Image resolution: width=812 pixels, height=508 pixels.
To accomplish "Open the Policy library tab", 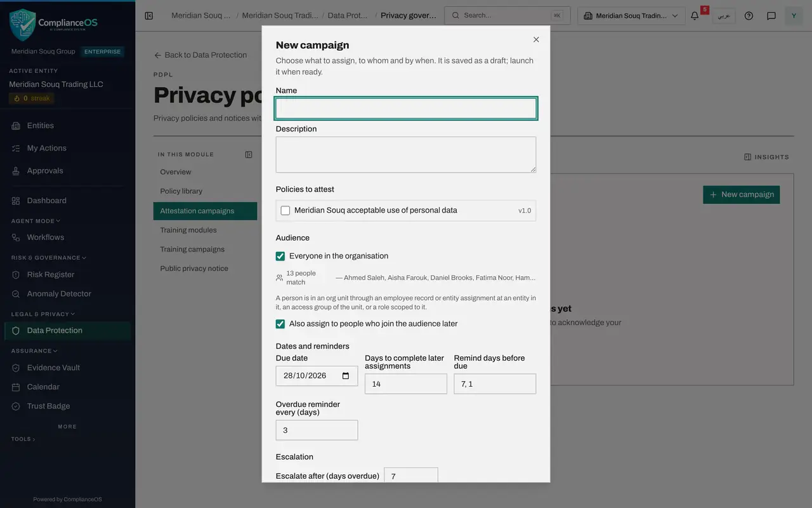I will (x=205, y=191).
